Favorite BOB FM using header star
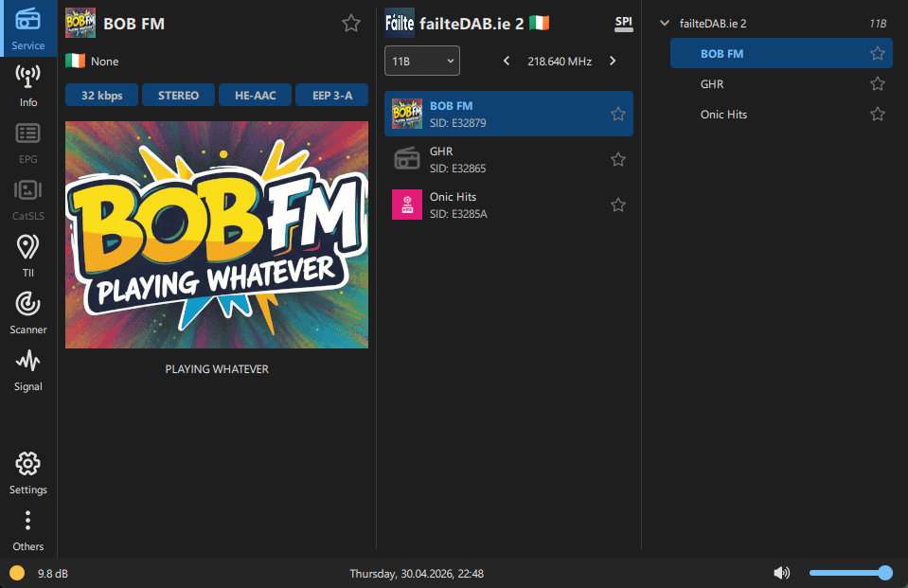This screenshot has height=588, width=908. coord(351,23)
